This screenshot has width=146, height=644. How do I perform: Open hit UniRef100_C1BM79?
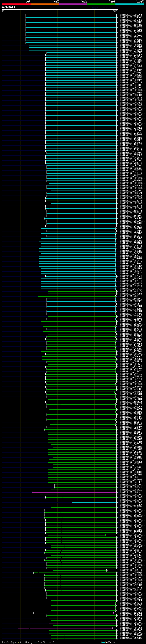click(131, 507)
